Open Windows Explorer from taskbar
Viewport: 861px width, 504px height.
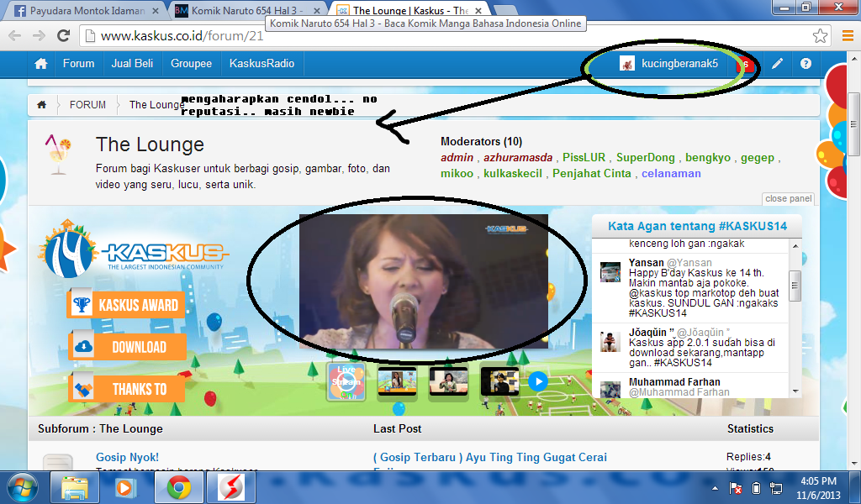pos(74,487)
